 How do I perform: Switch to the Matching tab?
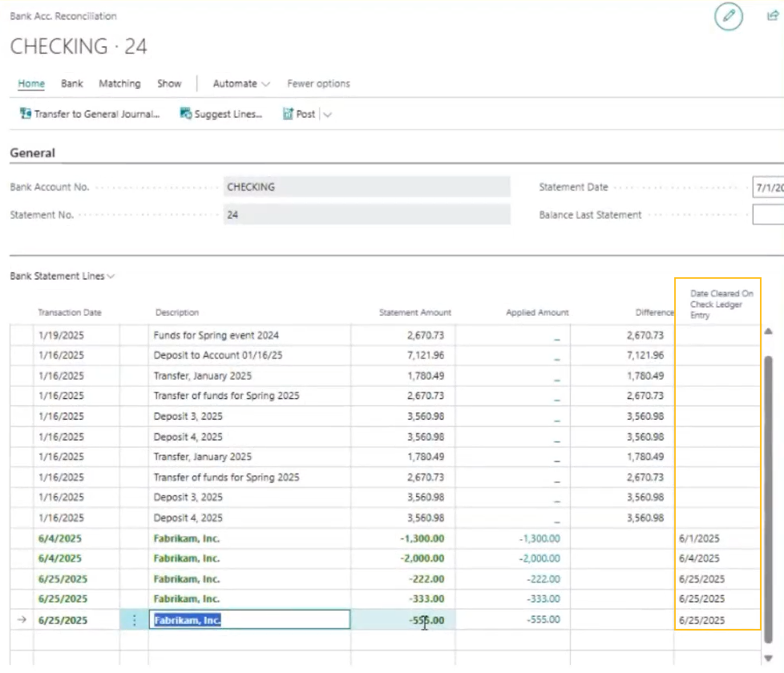(119, 83)
